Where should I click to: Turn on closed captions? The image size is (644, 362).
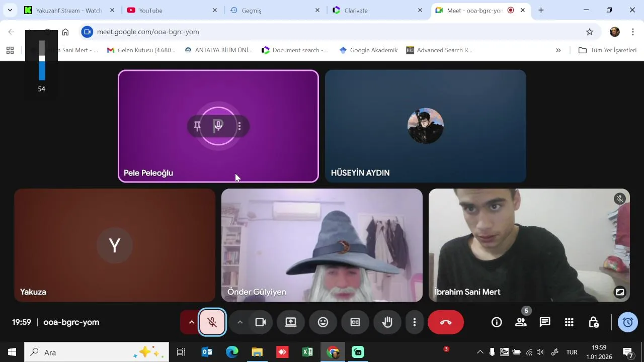click(355, 322)
